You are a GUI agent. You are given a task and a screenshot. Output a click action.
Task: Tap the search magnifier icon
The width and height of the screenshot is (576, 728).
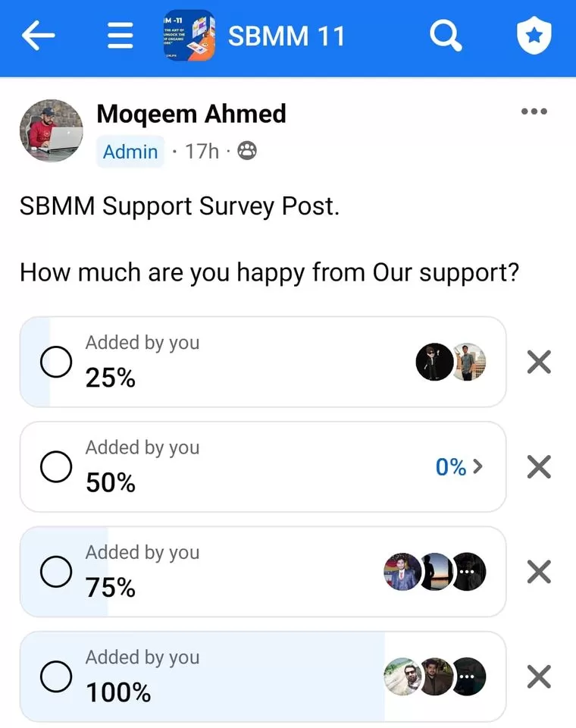[446, 35]
